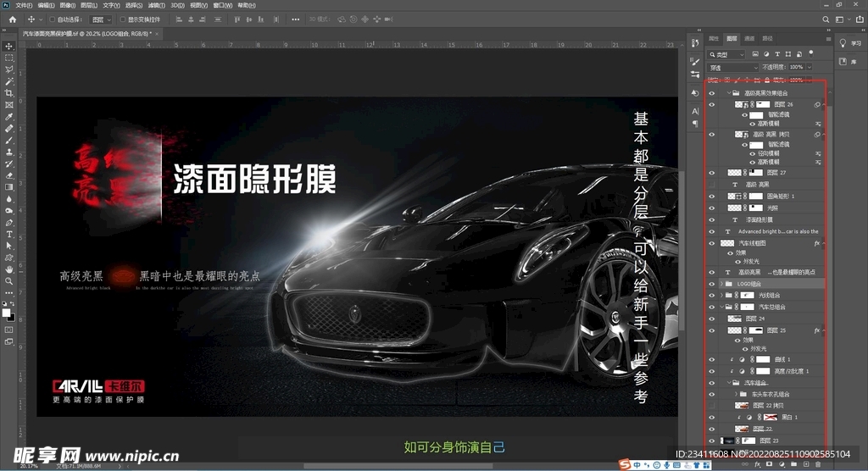Select the Hand tool

[x=9, y=269]
